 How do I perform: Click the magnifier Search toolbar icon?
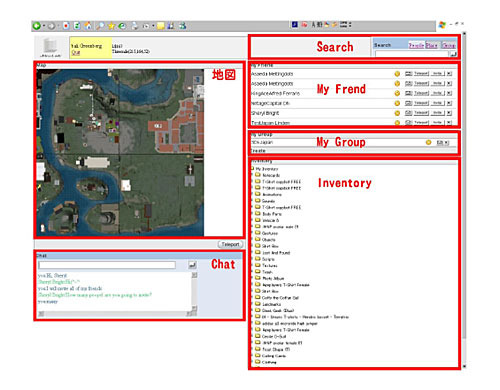(100, 26)
